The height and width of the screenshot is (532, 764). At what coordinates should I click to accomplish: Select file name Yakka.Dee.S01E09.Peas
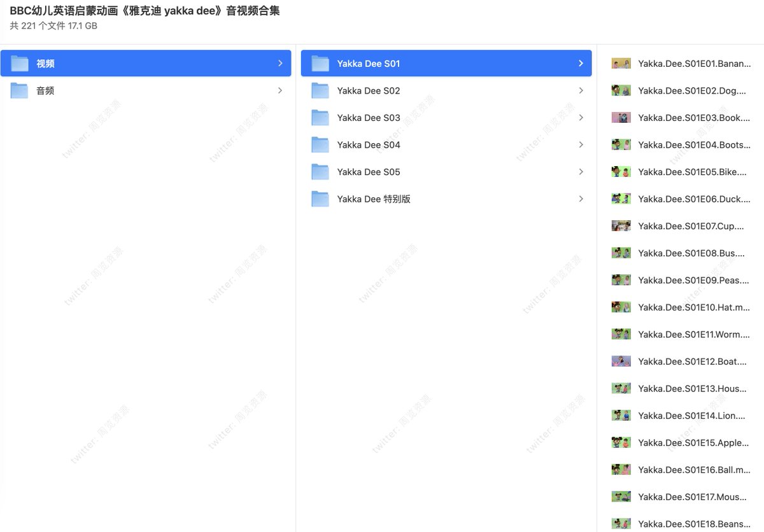coord(693,280)
